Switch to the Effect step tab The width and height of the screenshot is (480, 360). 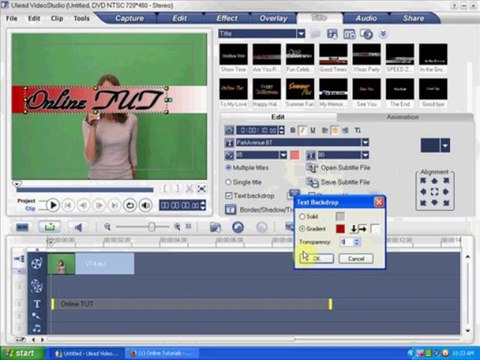[x=227, y=18]
